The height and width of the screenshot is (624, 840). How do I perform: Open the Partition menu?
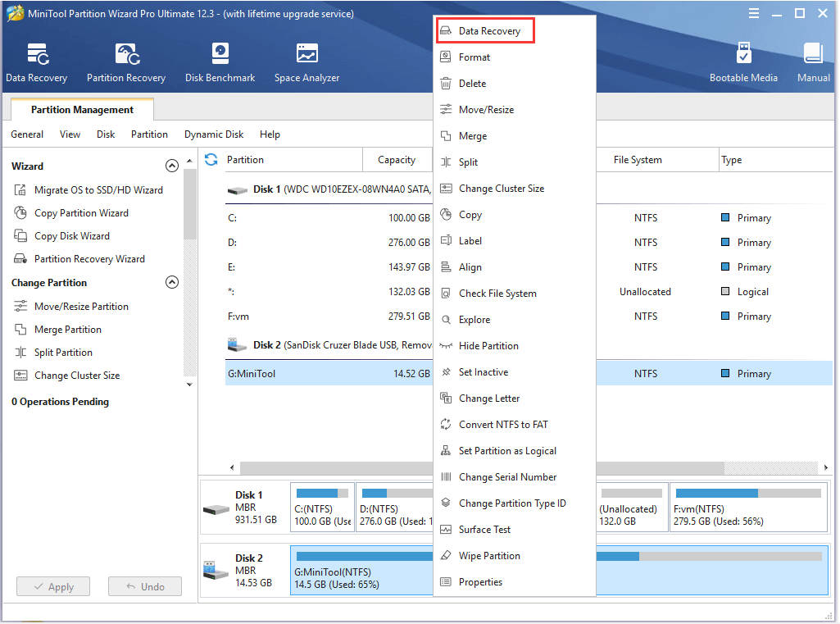149,134
